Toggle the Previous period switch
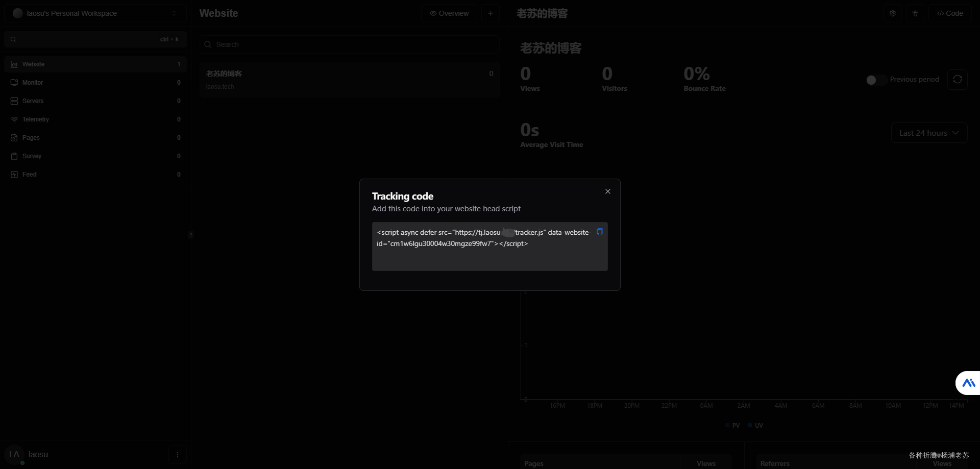Screen dimensions: 980x469 click(876, 80)
